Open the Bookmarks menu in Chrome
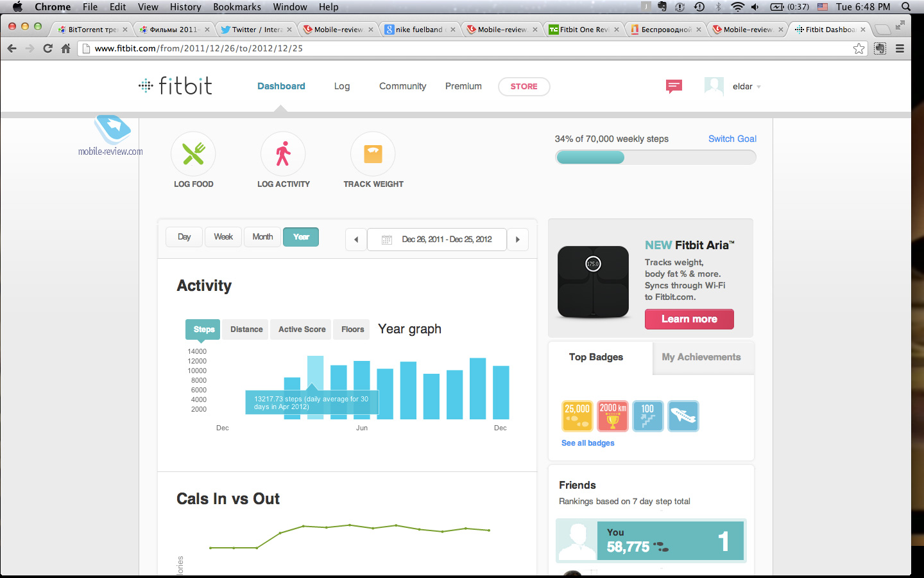The height and width of the screenshot is (578, 924). (x=237, y=6)
